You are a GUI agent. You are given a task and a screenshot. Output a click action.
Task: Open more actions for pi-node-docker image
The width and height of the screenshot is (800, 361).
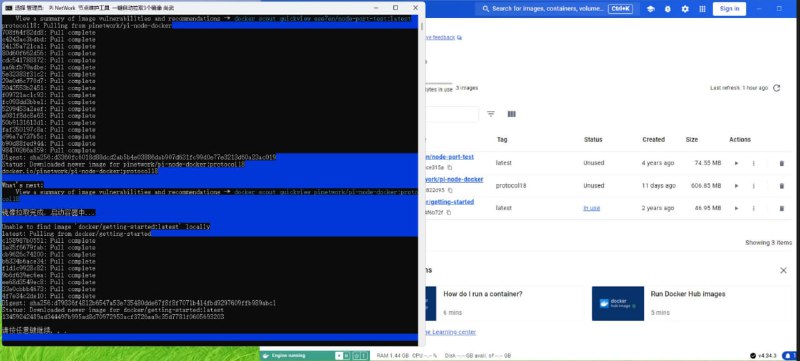[754, 186]
